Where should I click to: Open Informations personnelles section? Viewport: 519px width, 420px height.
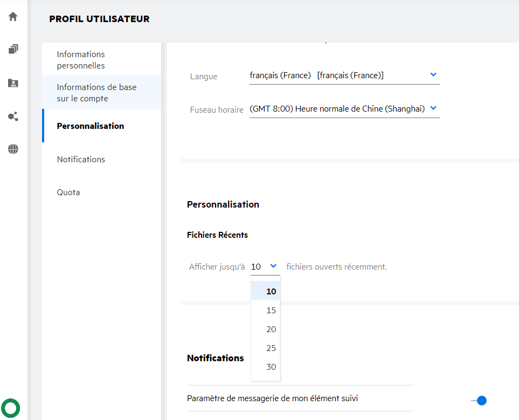click(81, 60)
